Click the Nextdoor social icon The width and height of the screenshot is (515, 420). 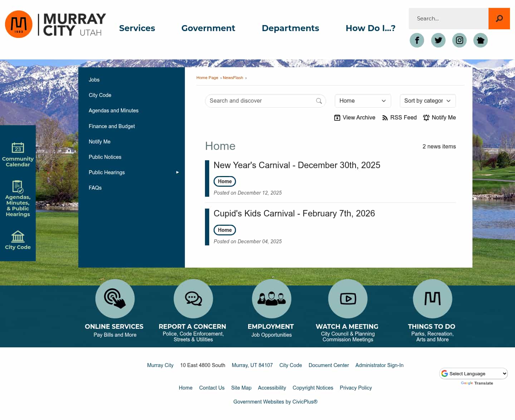[480, 40]
